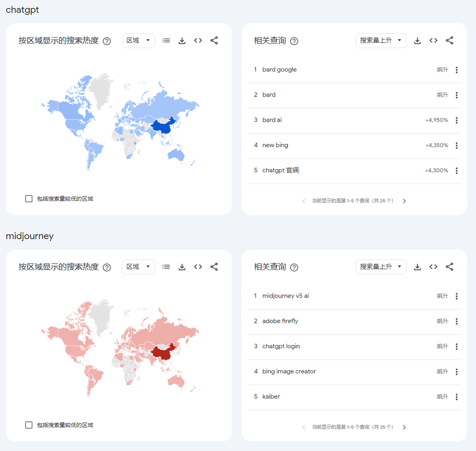
Task: Enable low-volume regions for midjourney map
Action: click(29, 425)
